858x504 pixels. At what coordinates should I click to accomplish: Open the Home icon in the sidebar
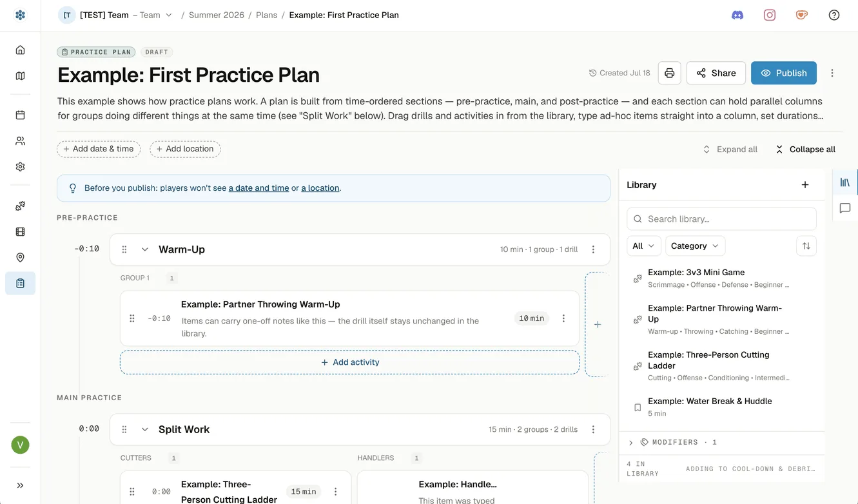(x=20, y=50)
